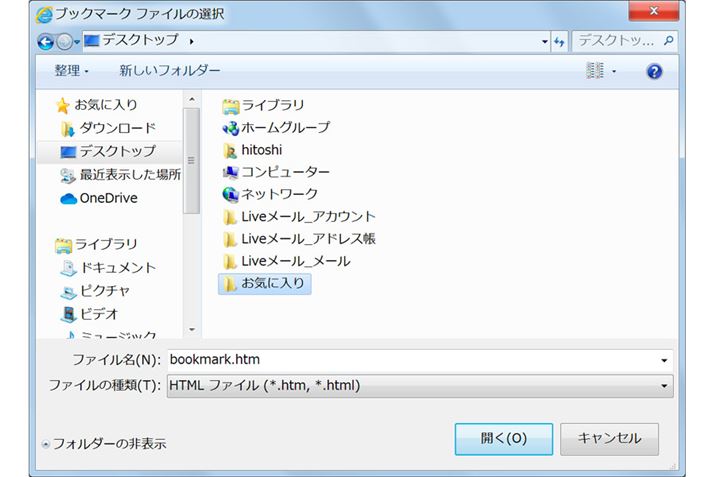Collapse folders with フォルダーの非表示
The height and width of the screenshot is (477, 715).
[x=104, y=444]
